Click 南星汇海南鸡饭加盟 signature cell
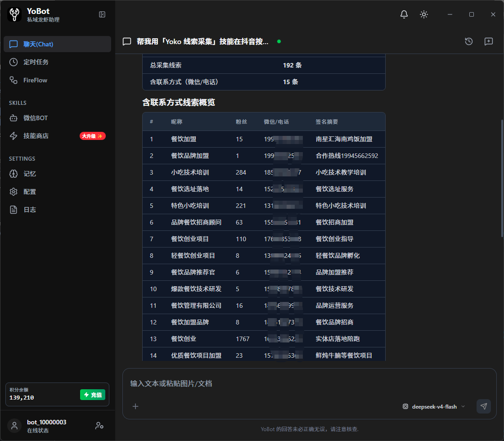Image resolution: width=504 pixels, height=441 pixels. (x=344, y=139)
